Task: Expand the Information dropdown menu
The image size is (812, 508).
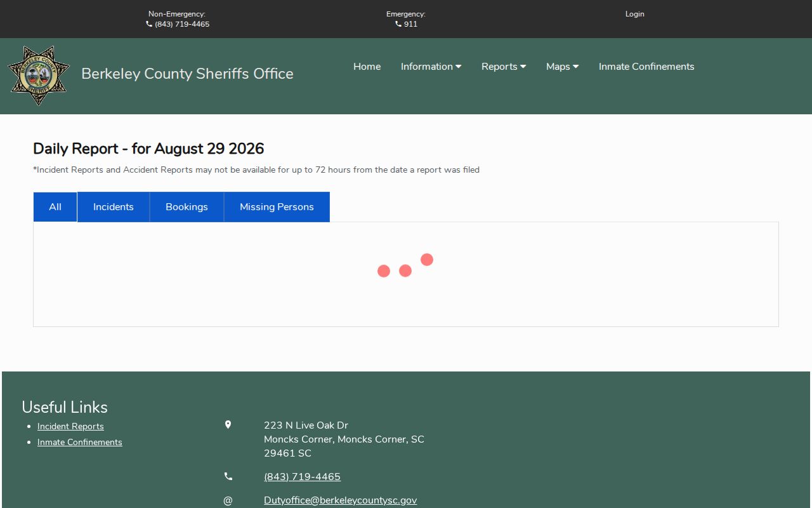Action: (x=431, y=67)
